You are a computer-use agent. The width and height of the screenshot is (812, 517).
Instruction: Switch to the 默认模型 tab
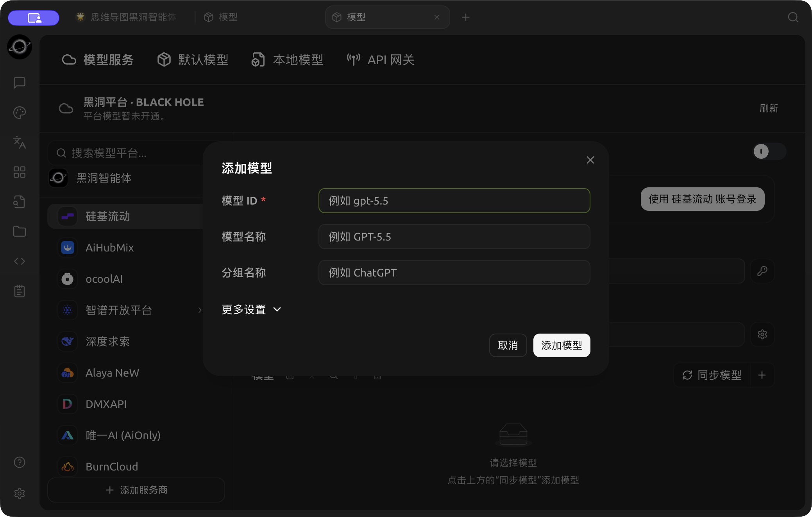[x=193, y=60]
